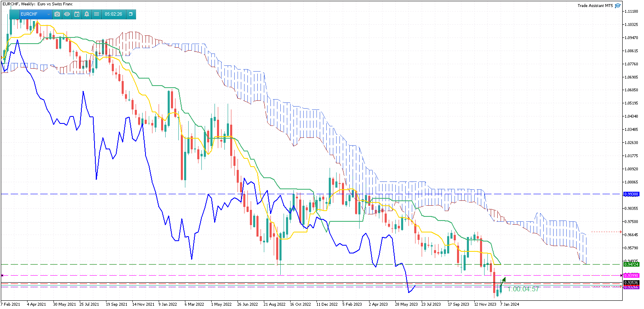
Task: Click the 5 Feb 2023 date label
Action: [x=352, y=305]
